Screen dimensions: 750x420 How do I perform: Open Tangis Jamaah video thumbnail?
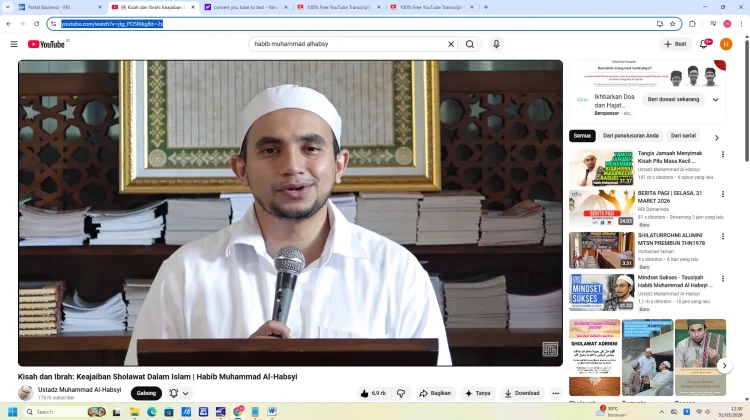(x=602, y=168)
